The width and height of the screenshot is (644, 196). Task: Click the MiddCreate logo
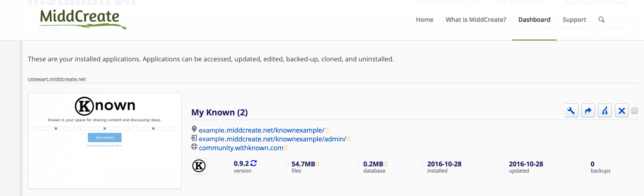pos(81,18)
